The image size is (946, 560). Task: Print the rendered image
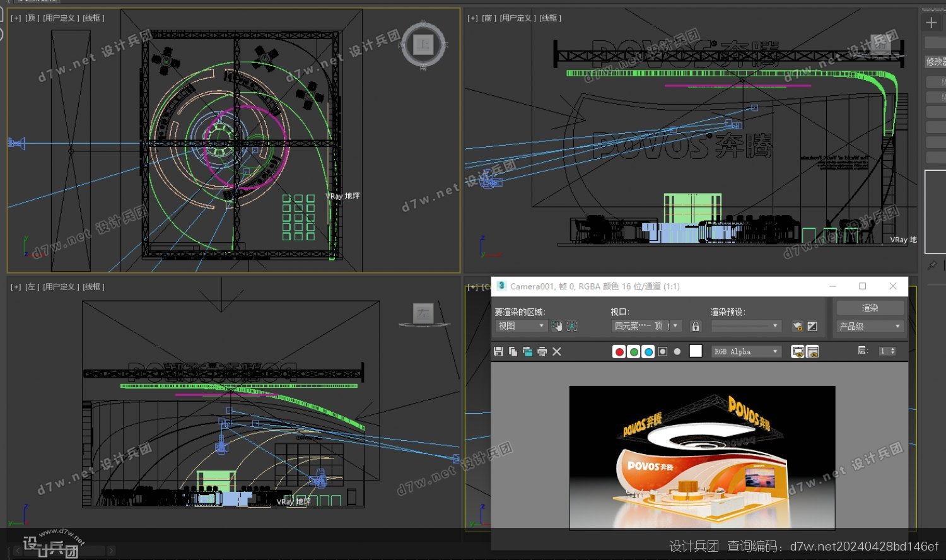[542, 351]
